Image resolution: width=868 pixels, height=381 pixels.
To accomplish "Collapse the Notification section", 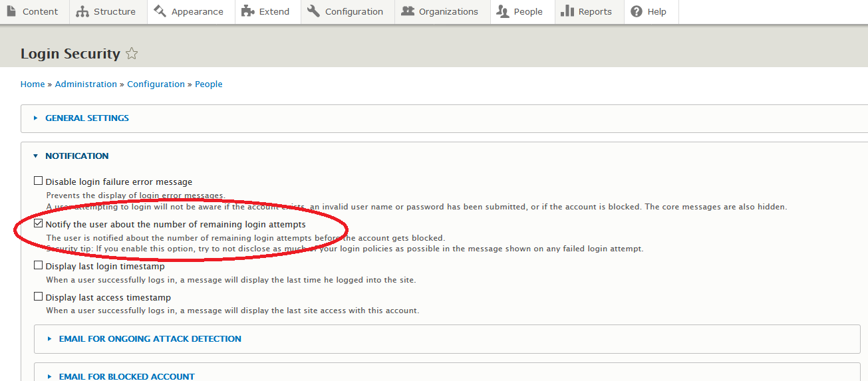I will coord(77,156).
